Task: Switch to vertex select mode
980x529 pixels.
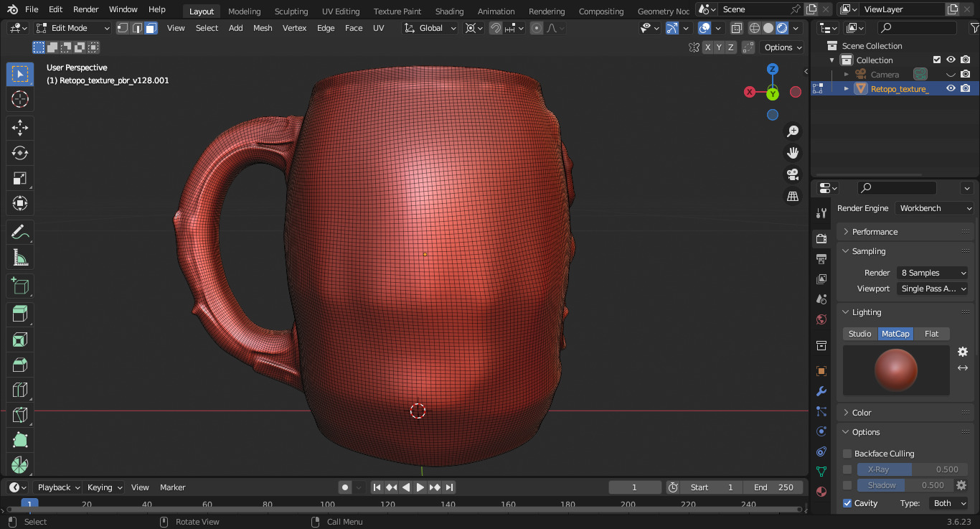Action: tap(123, 28)
